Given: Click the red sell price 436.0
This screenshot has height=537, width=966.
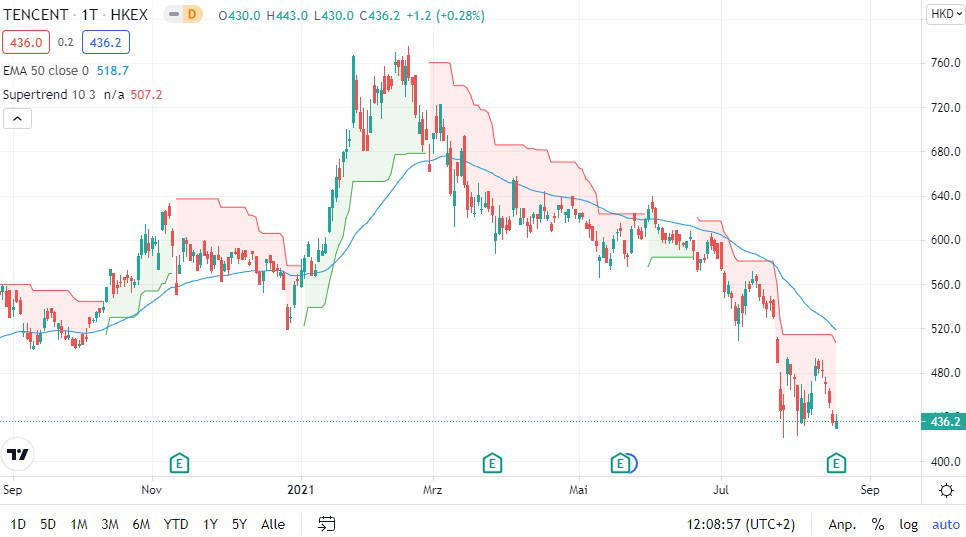Looking at the screenshot, I should (x=26, y=42).
